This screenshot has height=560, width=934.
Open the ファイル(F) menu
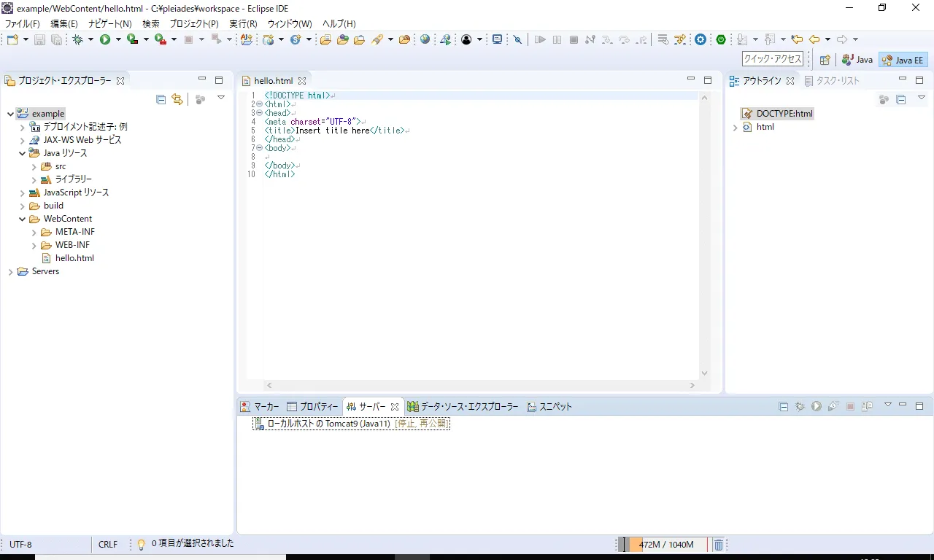pos(23,24)
